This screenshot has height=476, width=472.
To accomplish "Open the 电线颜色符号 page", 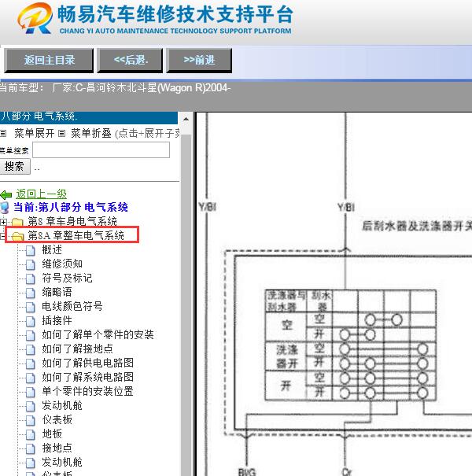I will point(72,306).
